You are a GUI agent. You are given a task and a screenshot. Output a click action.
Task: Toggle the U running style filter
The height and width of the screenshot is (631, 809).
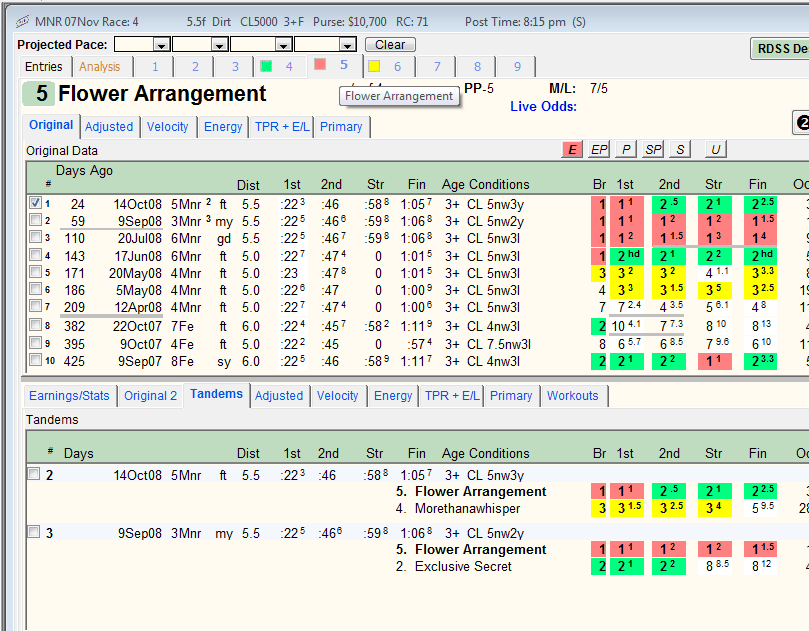(716, 150)
